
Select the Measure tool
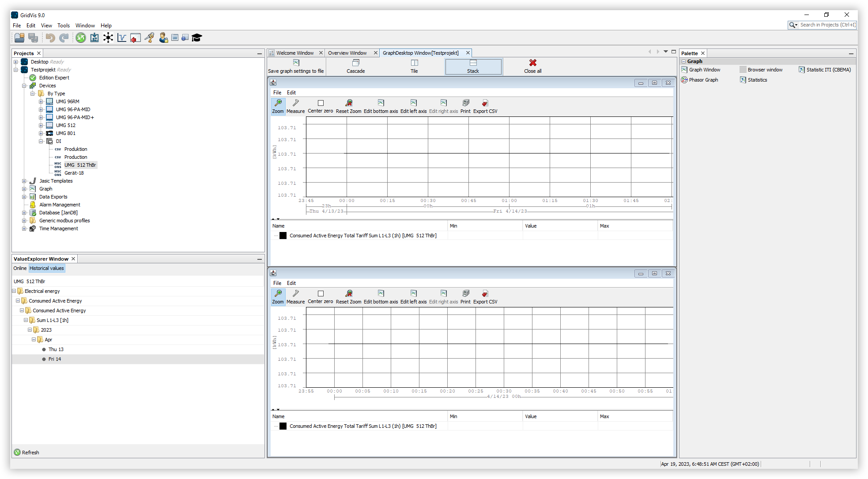[295, 106]
